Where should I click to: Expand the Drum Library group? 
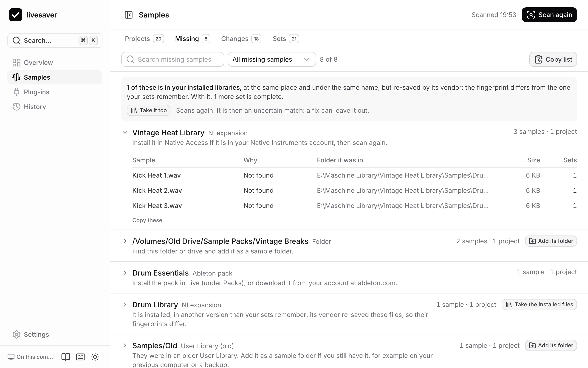coord(125,305)
